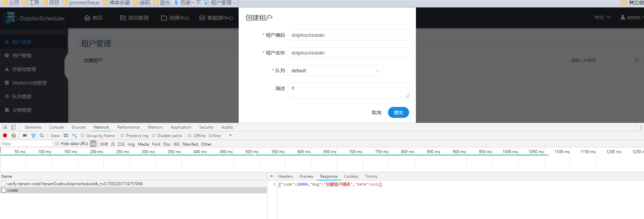Switch to the Performance tab
Screen dimensions: 644x219
(128, 127)
